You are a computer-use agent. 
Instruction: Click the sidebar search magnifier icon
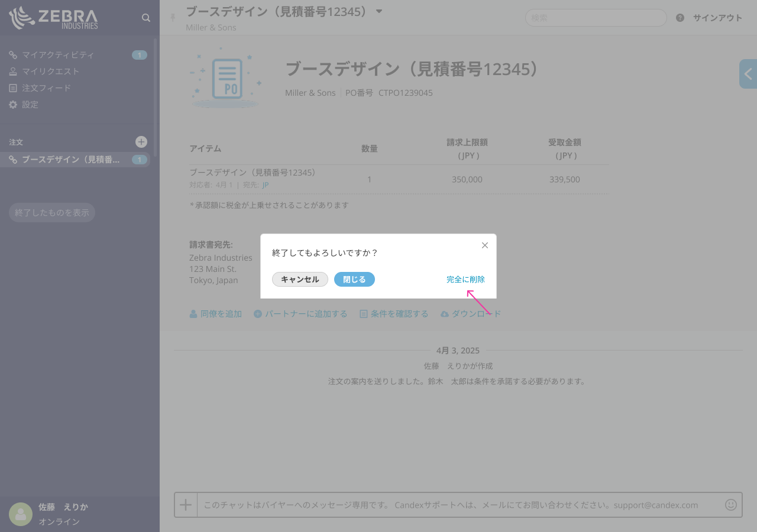pyautogui.click(x=146, y=18)
